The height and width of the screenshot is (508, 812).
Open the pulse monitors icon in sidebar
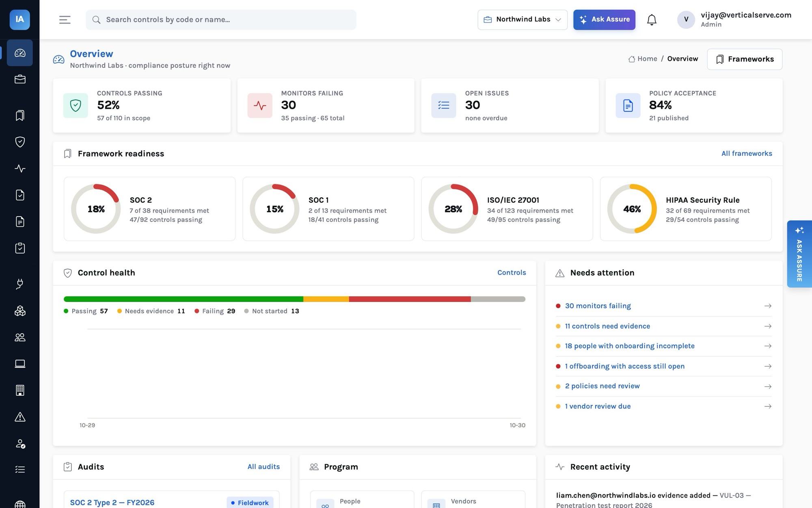pos(20,168)
